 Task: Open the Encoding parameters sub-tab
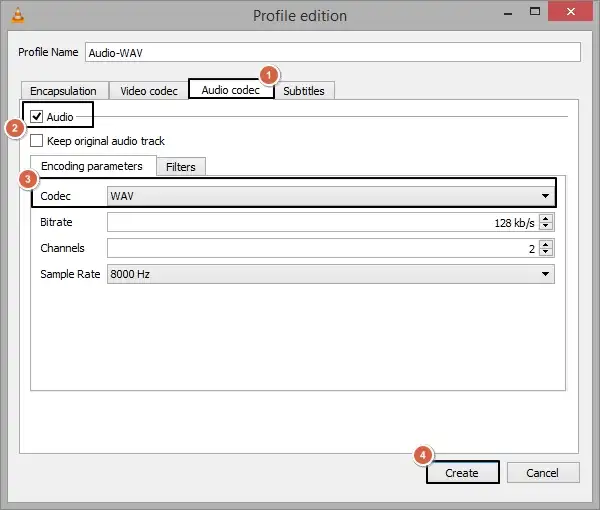92,166
